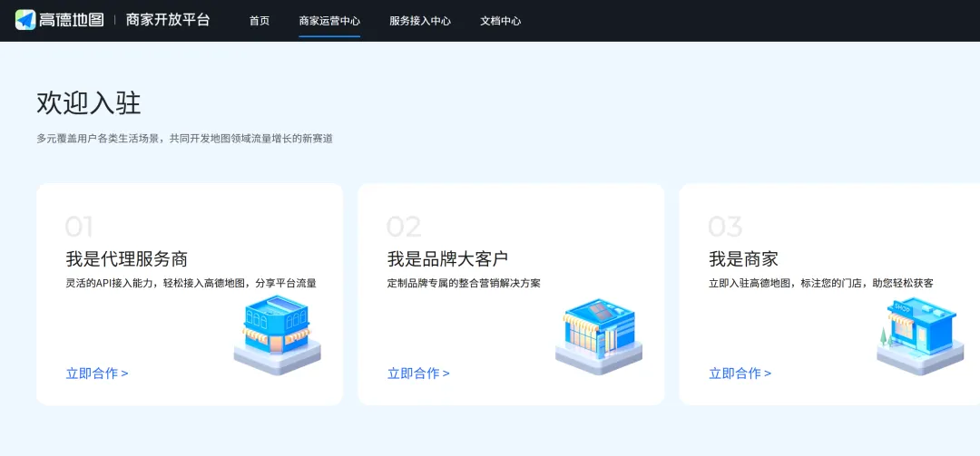Click the 02 number on second card
980x456 pixels.
(404, 227)
